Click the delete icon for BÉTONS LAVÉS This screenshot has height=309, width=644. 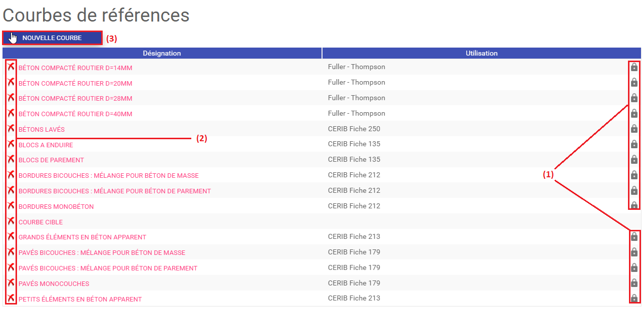(x=11, y=129)
